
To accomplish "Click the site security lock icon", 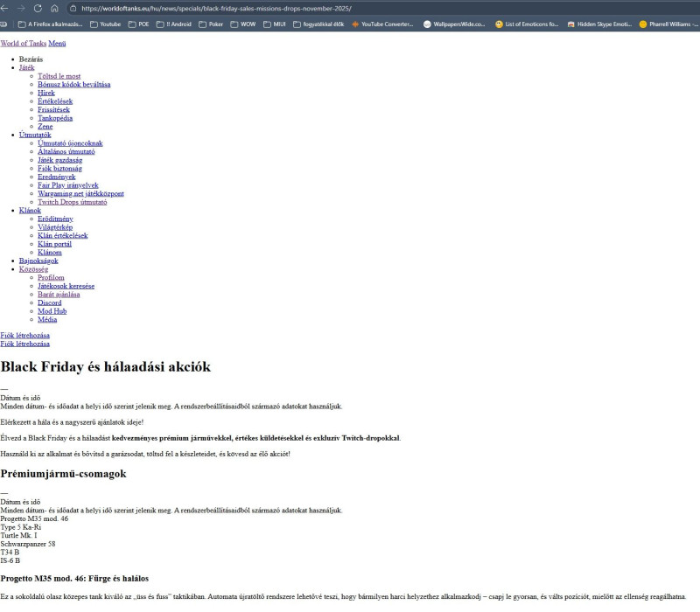I will 73,9.
